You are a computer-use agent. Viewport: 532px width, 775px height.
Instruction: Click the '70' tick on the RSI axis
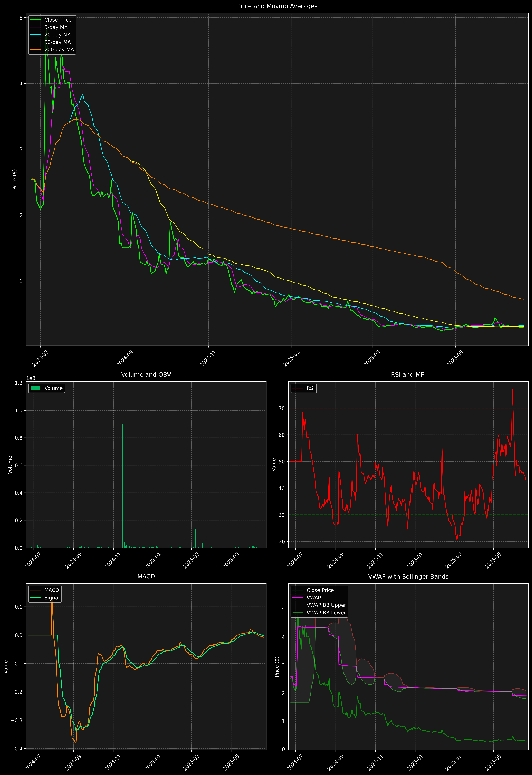point(282,408)
